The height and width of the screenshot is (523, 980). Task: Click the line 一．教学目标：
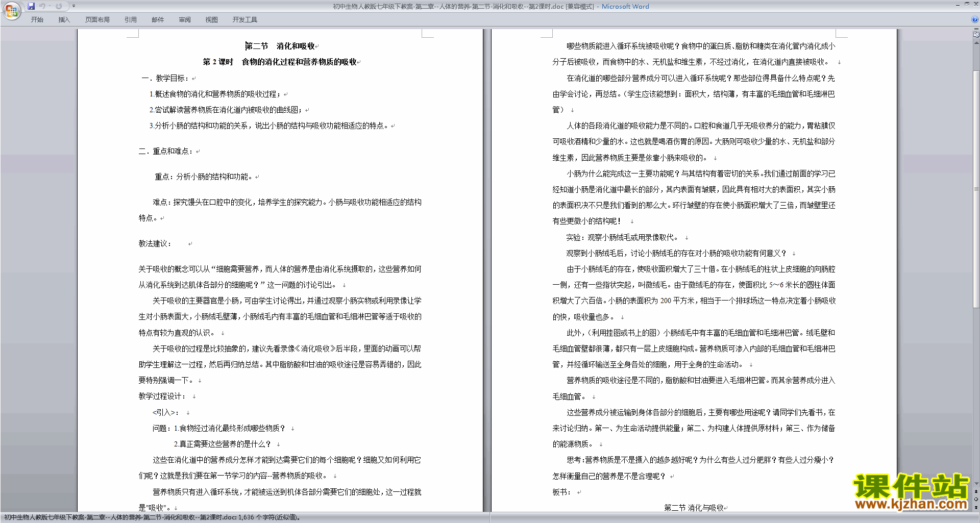point(165,78)
